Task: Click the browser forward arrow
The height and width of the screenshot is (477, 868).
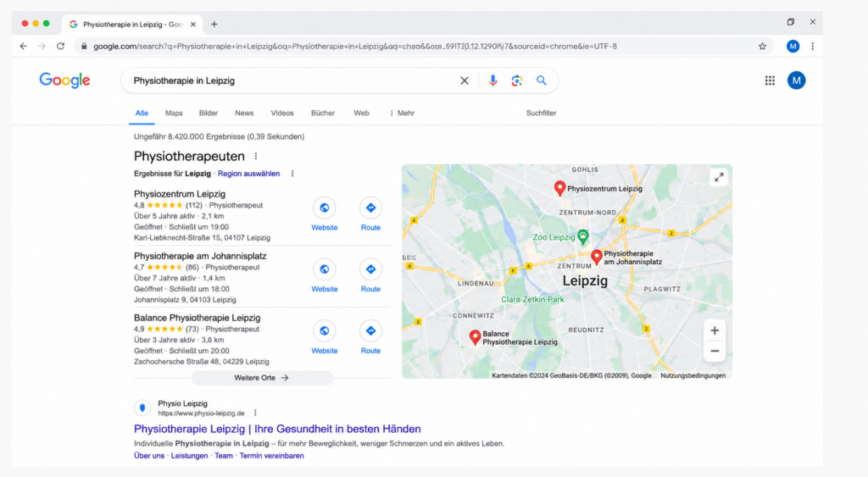Action: (42, 47)
